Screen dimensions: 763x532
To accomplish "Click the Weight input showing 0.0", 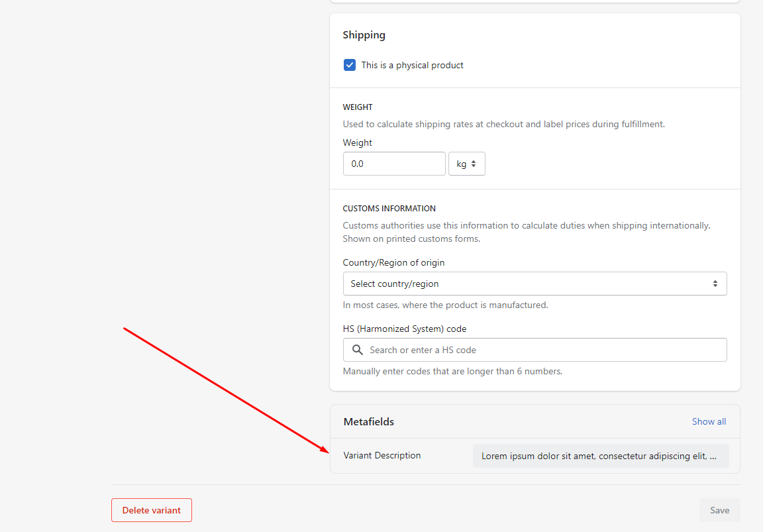I will [393, 164].
